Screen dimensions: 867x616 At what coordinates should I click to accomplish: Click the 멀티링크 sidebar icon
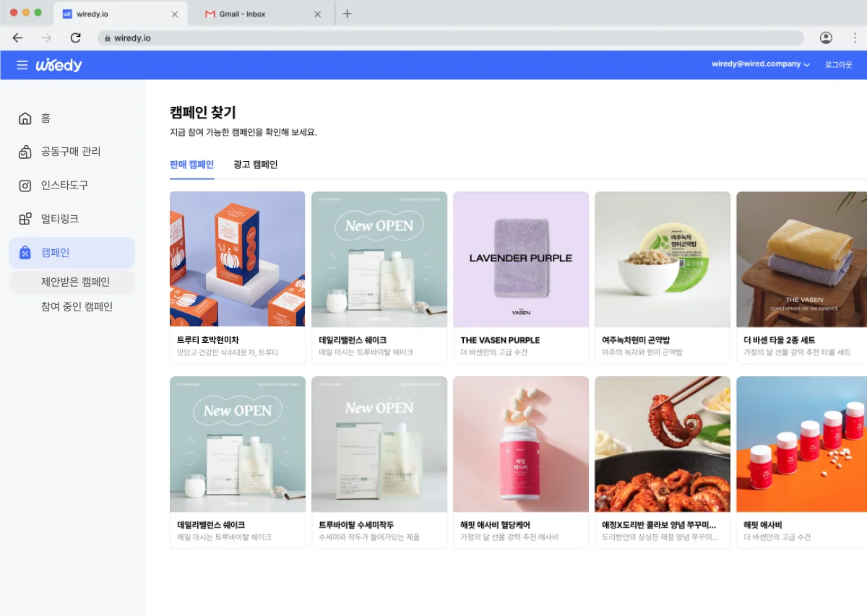(x=25, y=219)
